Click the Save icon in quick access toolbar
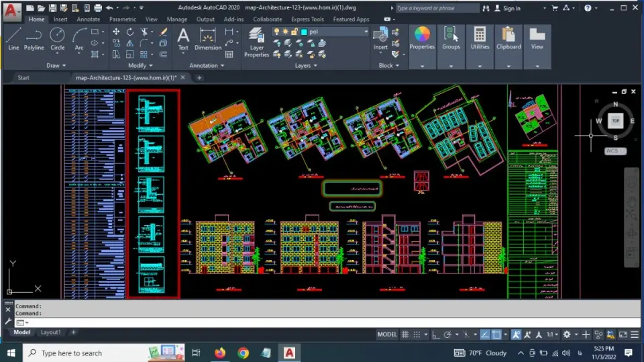Viewport: 644px width, 362px height. tap(52, 8)
